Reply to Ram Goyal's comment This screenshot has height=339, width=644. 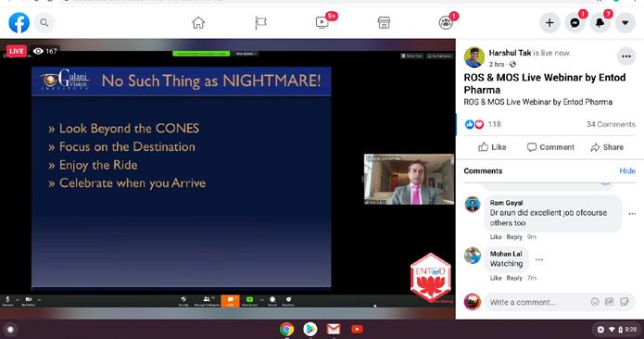pos(514,237)
